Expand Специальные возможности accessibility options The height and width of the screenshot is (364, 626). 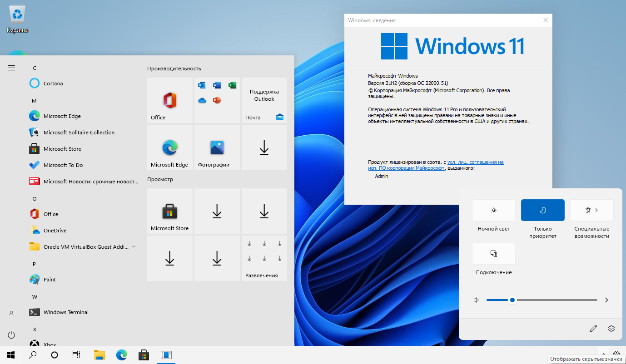click(x=592, y=210)
